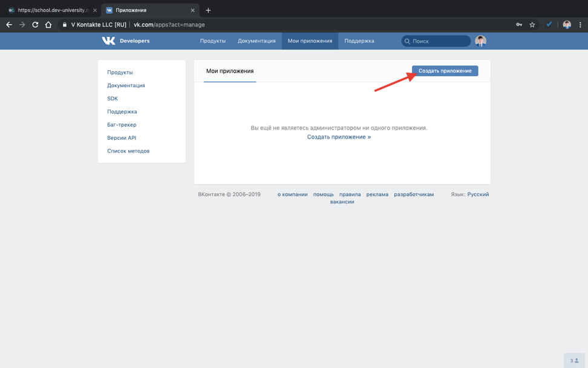Open Документация in the left sidebar
Image resolution: width=588 pixels, height=368 pixels.
[126, 85]
